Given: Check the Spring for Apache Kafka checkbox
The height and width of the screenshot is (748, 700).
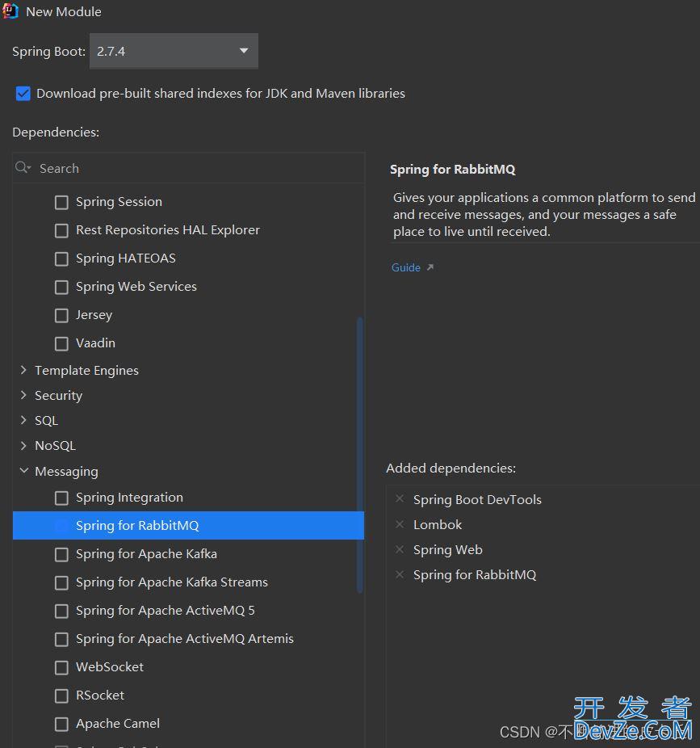Looking at the screenshot, I should (61, 554).
